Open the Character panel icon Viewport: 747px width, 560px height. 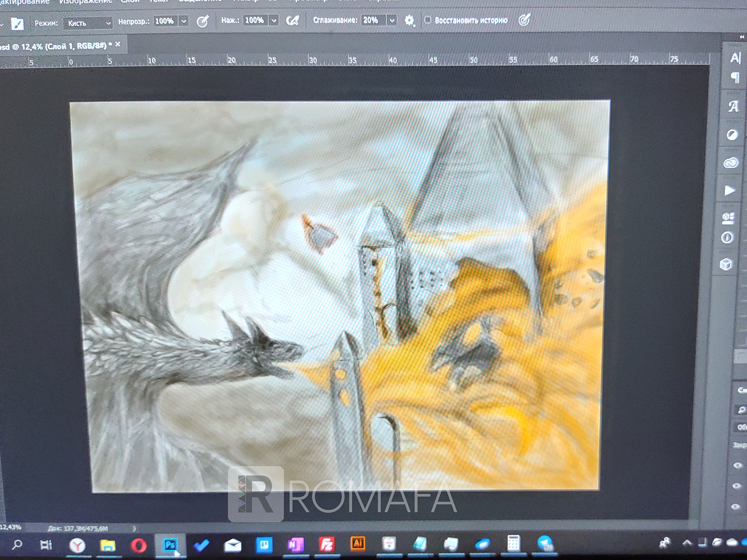pos(736,58)
